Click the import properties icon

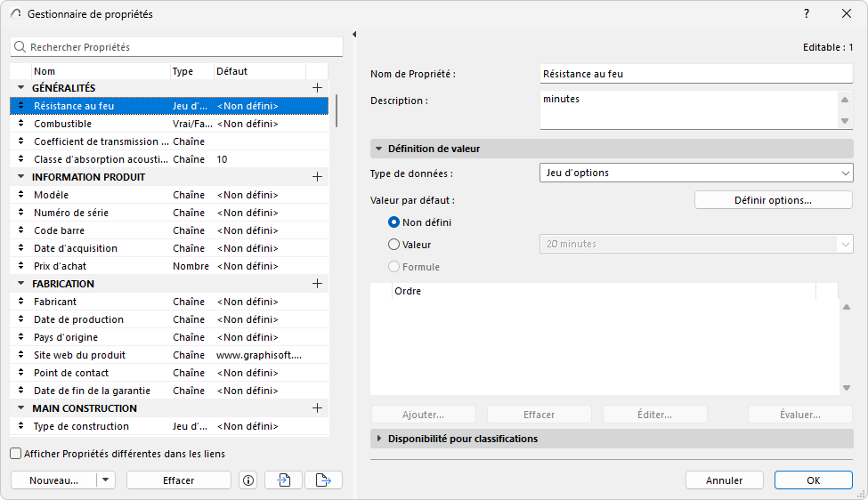(283, 480)
